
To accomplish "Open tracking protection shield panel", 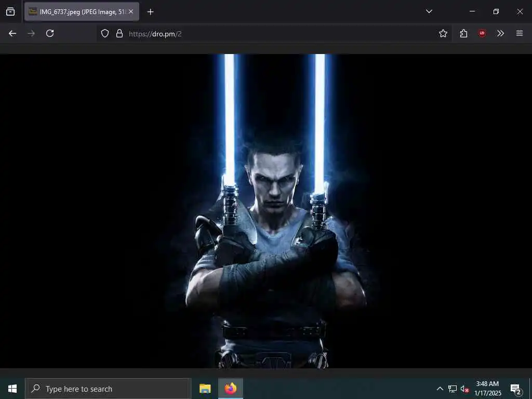I will point(105,33).
